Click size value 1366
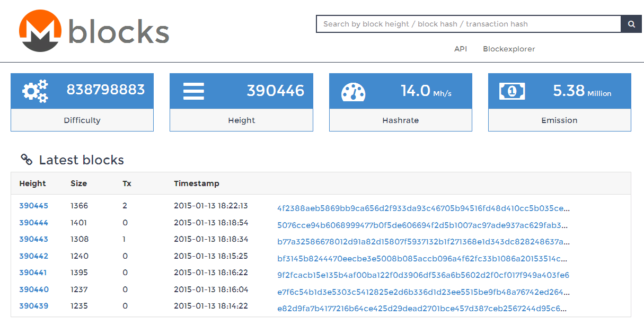644x333 pixels. pyautogui.click(x=80, y=206)
